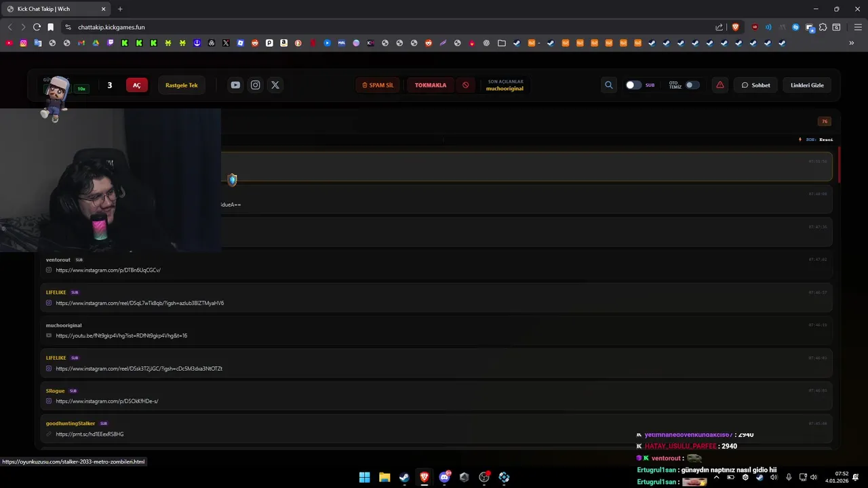Open YouTube bookmark in bookmarks bar
Screen dimensions: 868x488
[x=9, y=43]
